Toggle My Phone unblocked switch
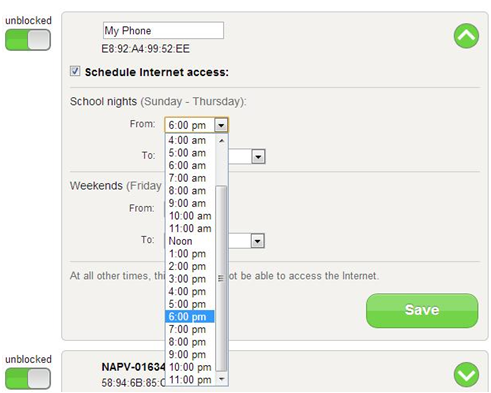Viewport: 491px width, 393px height. (28, 40)
